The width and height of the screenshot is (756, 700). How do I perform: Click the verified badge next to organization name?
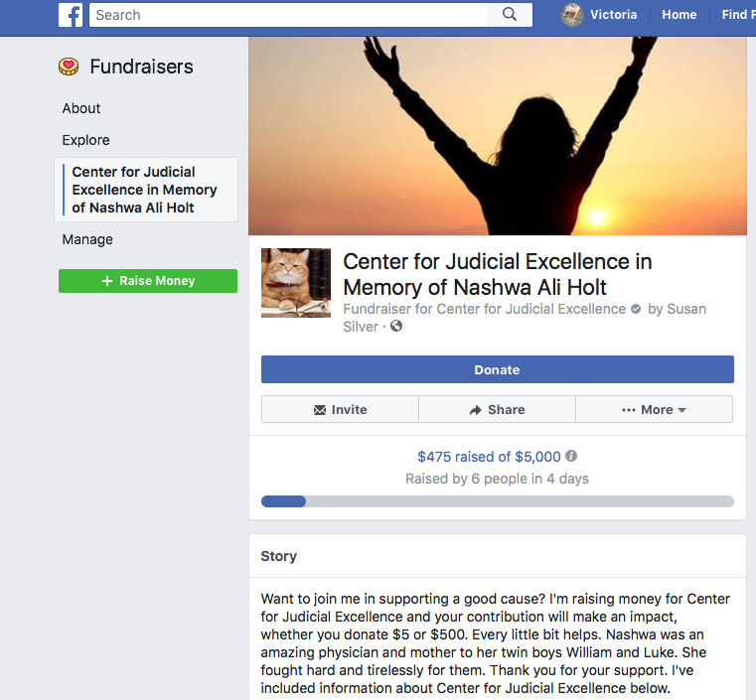click(636, 309)
